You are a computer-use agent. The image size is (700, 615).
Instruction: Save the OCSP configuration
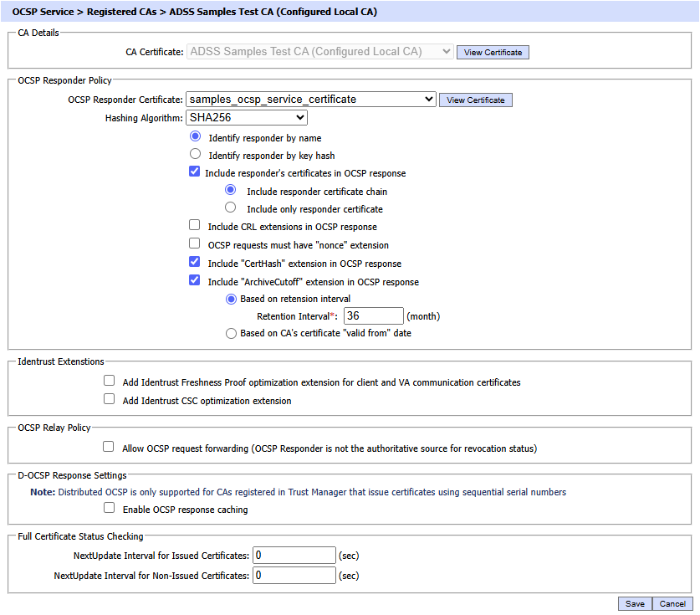635,603
